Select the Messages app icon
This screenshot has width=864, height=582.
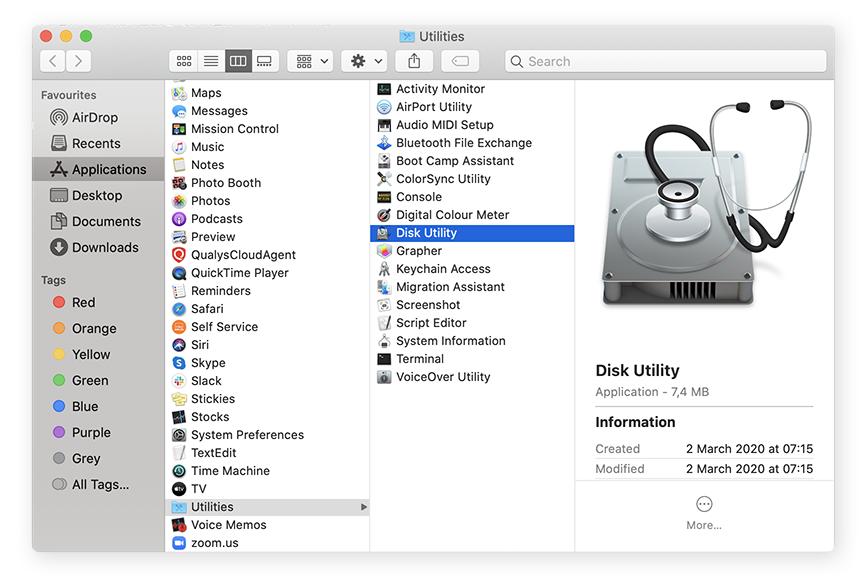click(179, 111)
